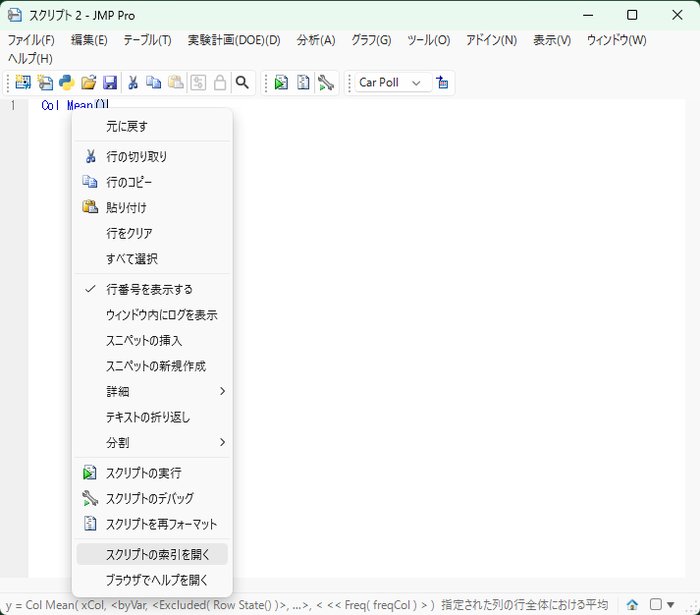Image resolution: width=700 pixels, height=615 pixels.
Task: Open the アドイン(N) menu
Action: pos(492,40)
